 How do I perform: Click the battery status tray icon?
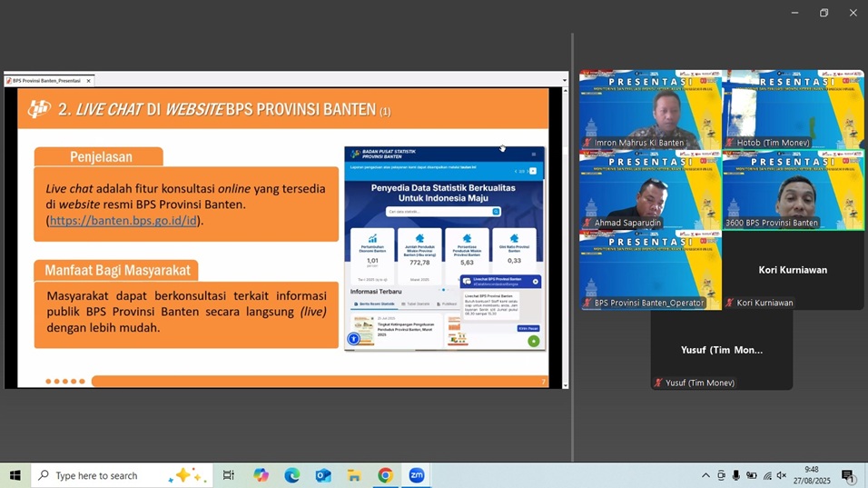[751, 475]
